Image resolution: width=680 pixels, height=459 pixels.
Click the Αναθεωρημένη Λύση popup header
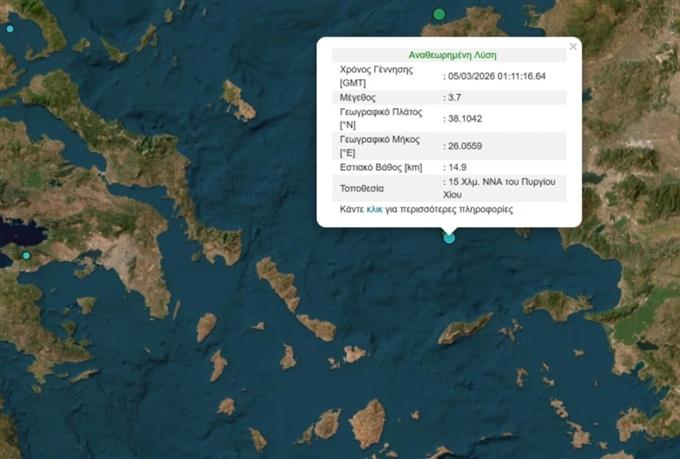tap(452, 55)
